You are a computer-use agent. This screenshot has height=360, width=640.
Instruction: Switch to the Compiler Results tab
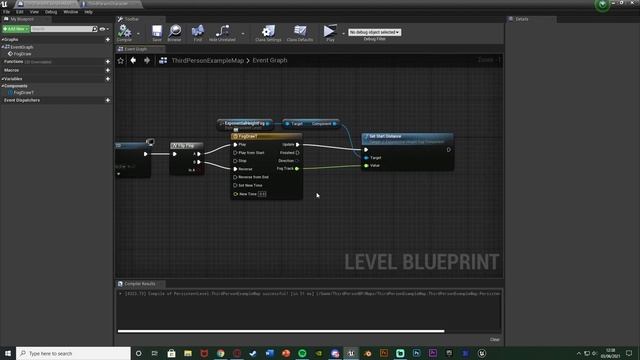point(140,284)
